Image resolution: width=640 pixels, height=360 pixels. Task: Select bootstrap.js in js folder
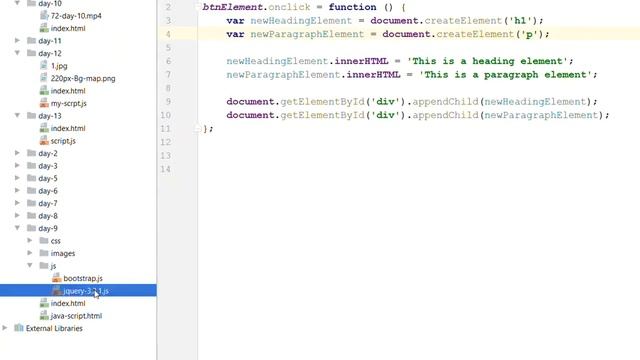(83, 278)
